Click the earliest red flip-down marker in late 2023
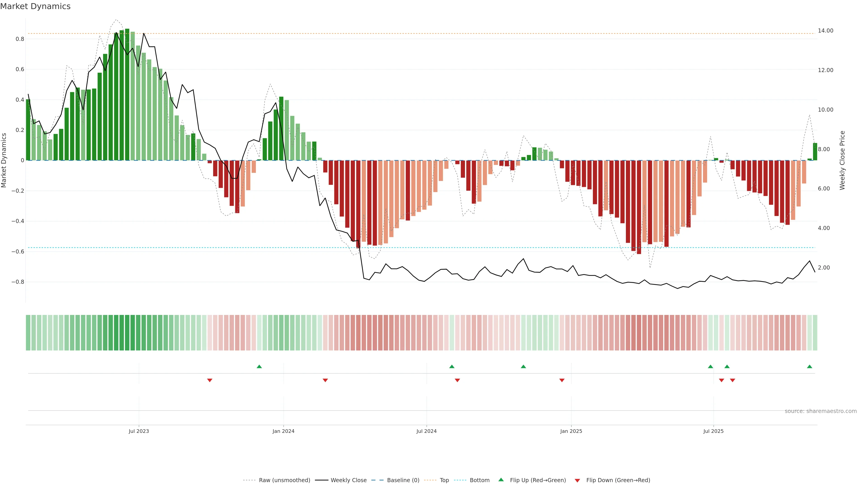Viewport: 868px width, 488px height. (x=210, y=380)
